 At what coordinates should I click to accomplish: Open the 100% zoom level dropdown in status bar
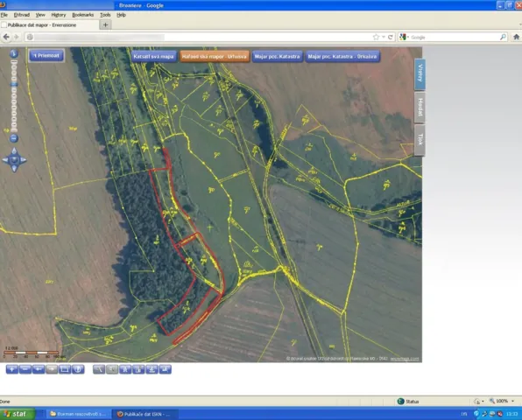click(x=513, y=402)
